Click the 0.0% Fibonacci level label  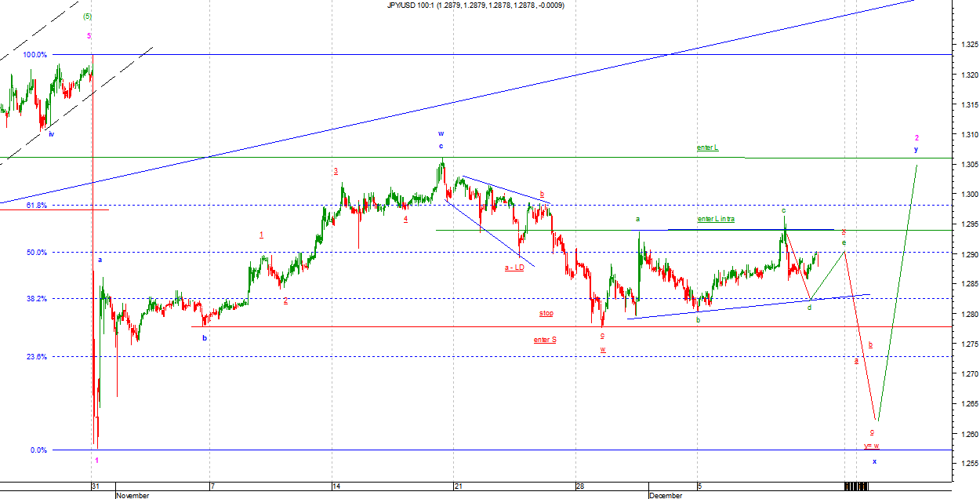(x=38, y=450)
